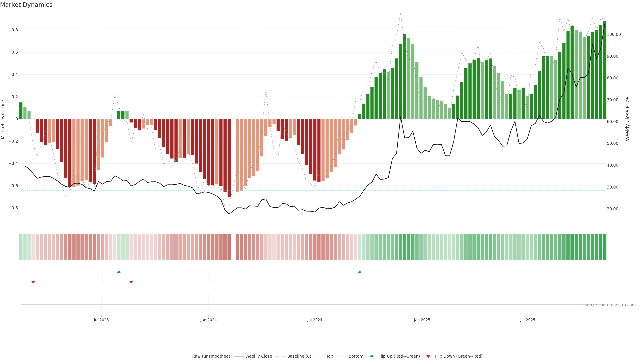Click the Market Dynamics chart title
644x362 pixels.
[x=26, y=5]
